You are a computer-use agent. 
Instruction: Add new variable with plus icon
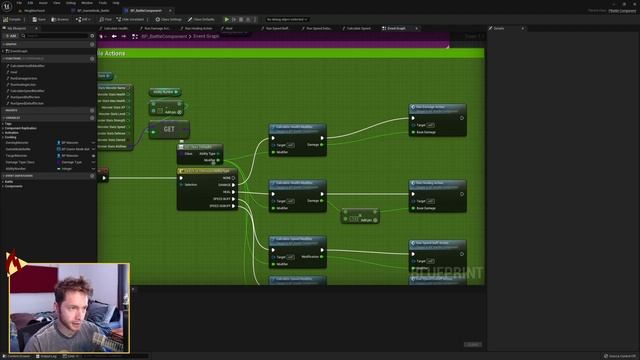pos(92,118)
